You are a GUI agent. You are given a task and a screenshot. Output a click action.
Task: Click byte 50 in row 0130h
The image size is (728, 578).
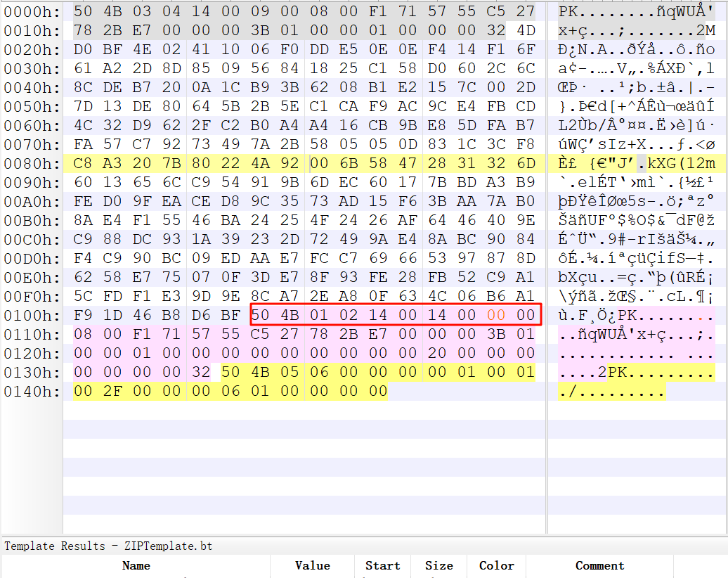click(x=230, y=373)
